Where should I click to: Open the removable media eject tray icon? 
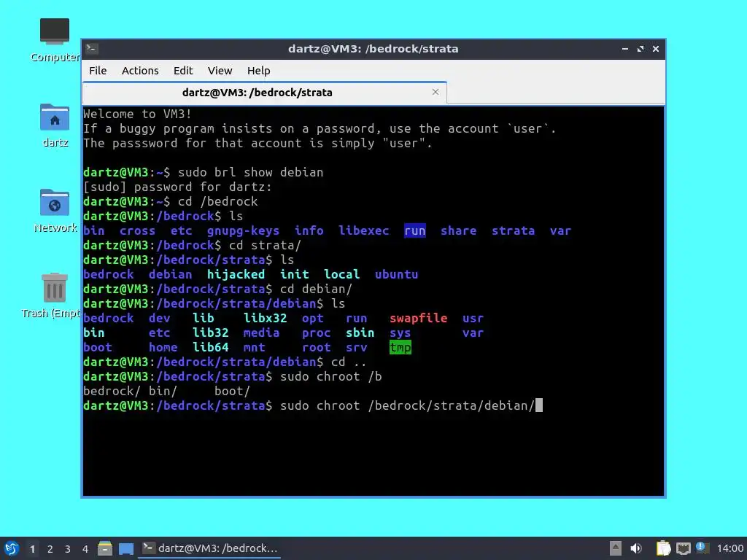pyautogui.click(x=616, y=548)
